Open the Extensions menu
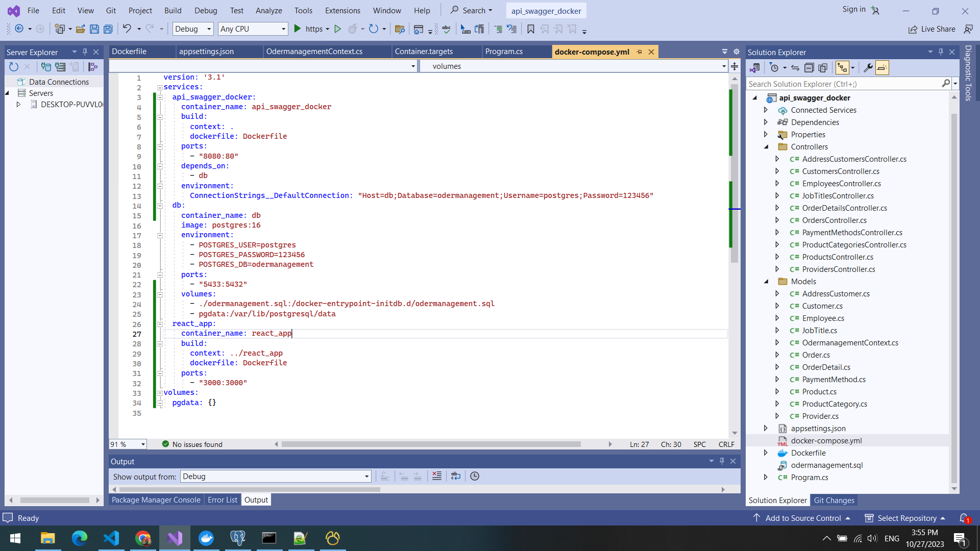This screenshot has height=551, width=980. pos(342,10)
